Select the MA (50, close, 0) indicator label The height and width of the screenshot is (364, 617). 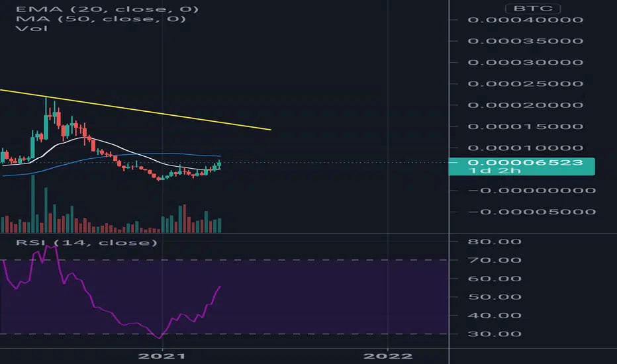coord(101,19)
